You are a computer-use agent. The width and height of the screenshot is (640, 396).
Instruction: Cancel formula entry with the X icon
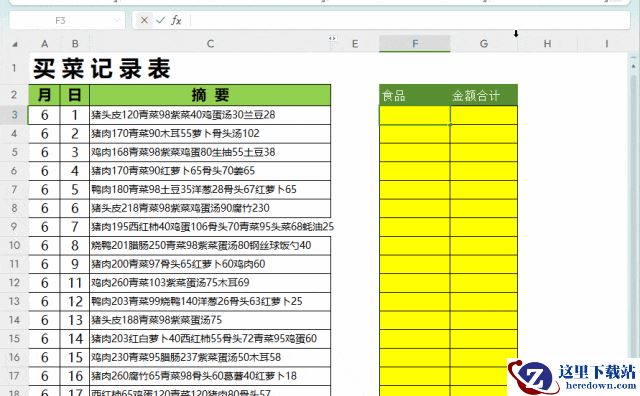point(144,20)
